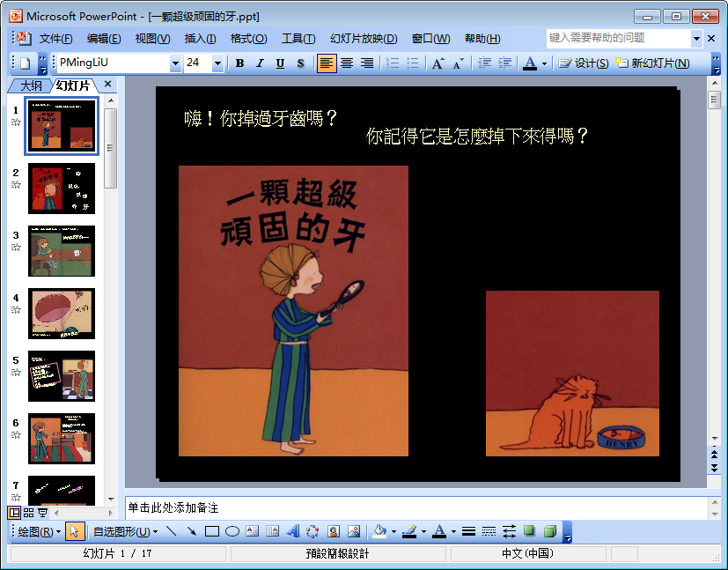
Task: Insert a horizontal text box
Action: [252, 531]
